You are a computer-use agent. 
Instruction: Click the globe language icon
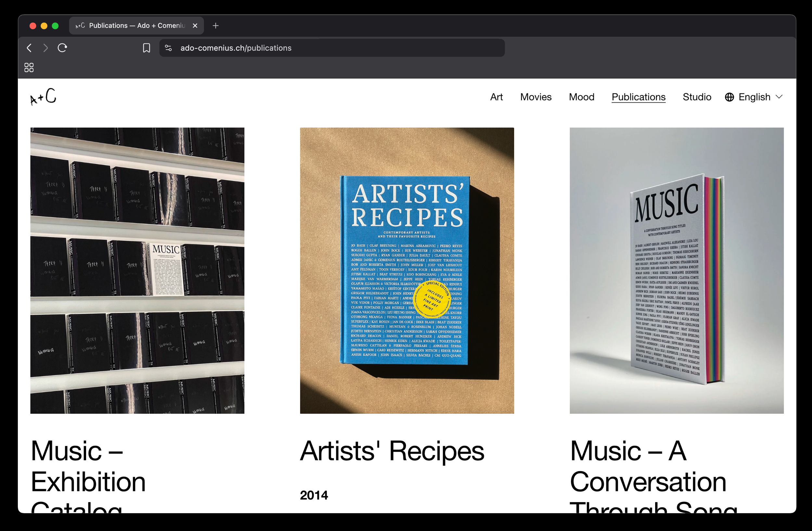click(x=730, y=97)
